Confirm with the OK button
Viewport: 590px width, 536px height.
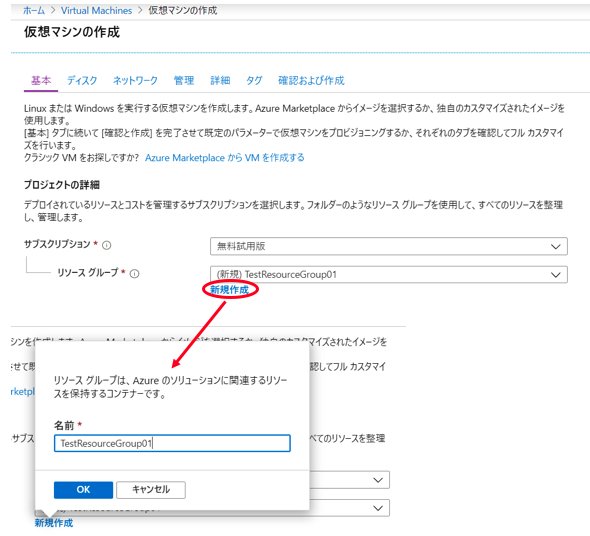tap(83, 490)
